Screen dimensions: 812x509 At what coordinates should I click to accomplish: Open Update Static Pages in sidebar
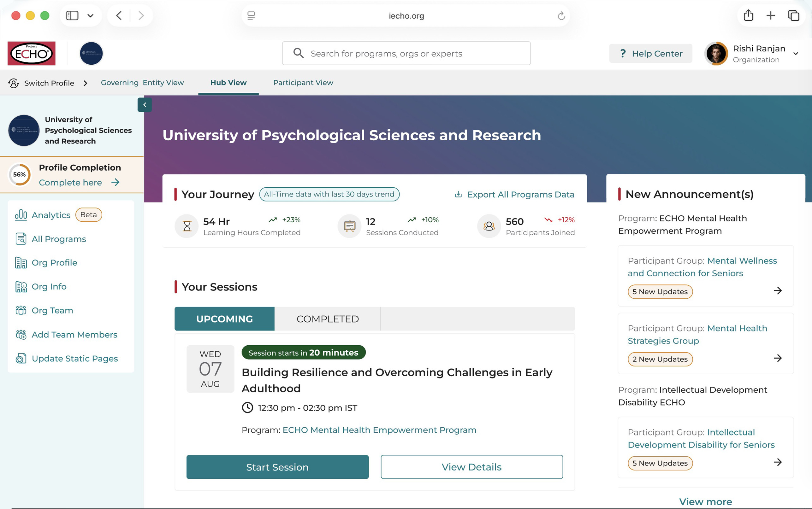pos(75,359)
